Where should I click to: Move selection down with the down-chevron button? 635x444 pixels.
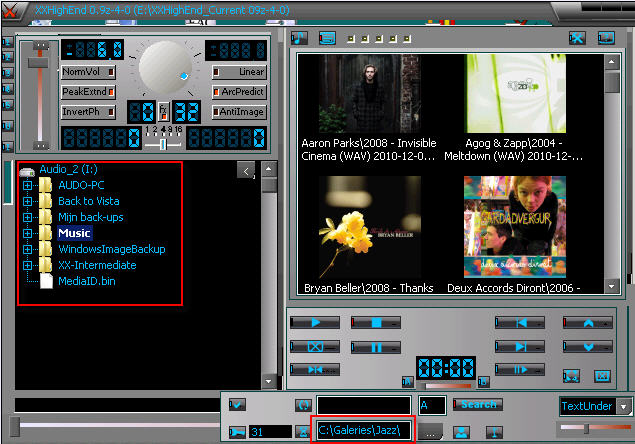[x=588, y=347]
